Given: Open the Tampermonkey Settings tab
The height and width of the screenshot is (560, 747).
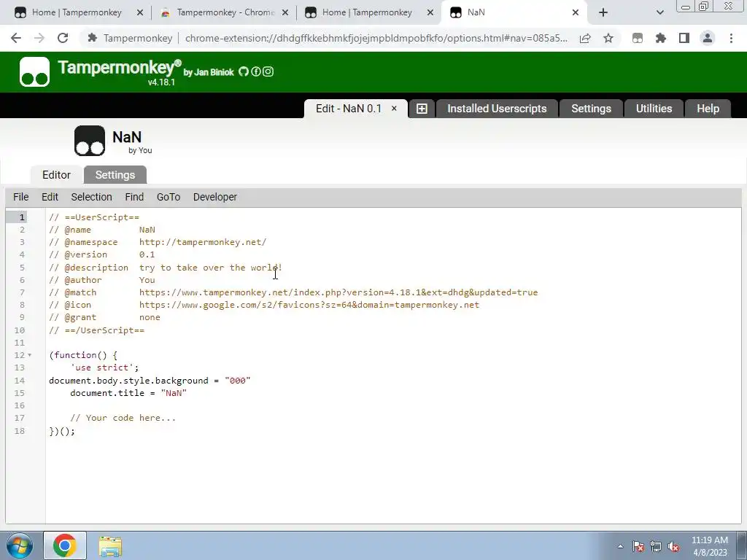Looking at the screenshot, I should click(591, 109).
